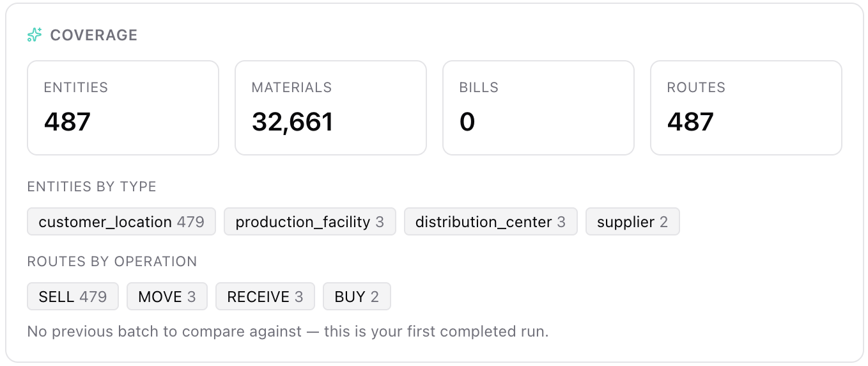Click the ROUTES card title text
Image resolution: width=868 pixels, height=366 pixels.
(696, 88)
